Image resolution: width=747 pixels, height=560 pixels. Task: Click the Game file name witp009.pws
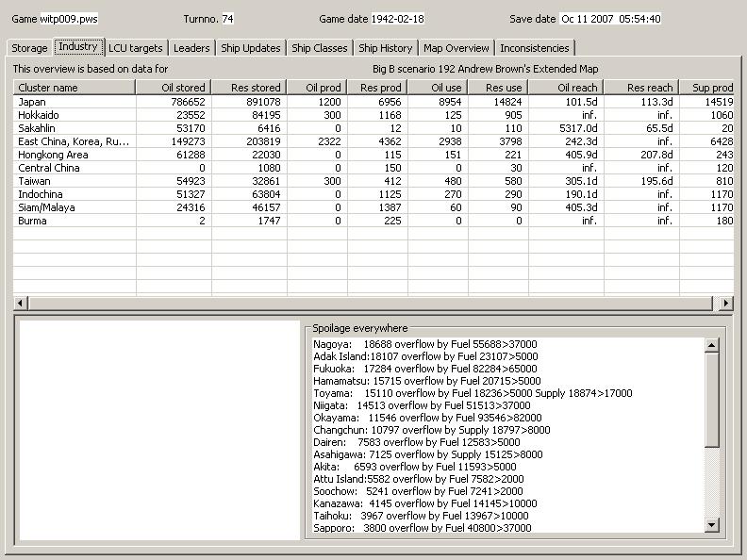tap(69, 19)
